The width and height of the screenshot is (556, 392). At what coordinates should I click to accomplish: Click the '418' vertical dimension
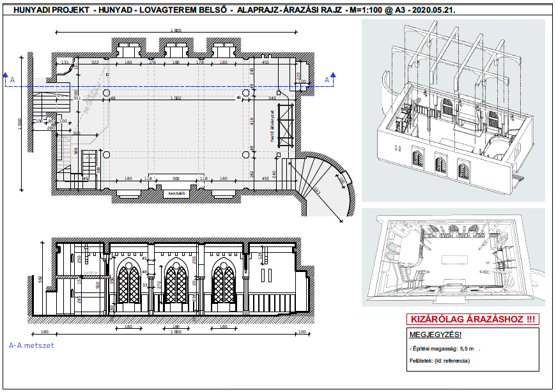click(251, 121)
